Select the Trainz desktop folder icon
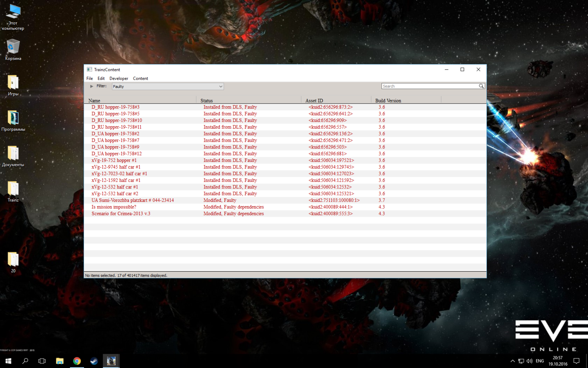Screen dimensions: 588x368 pos(13,191)
